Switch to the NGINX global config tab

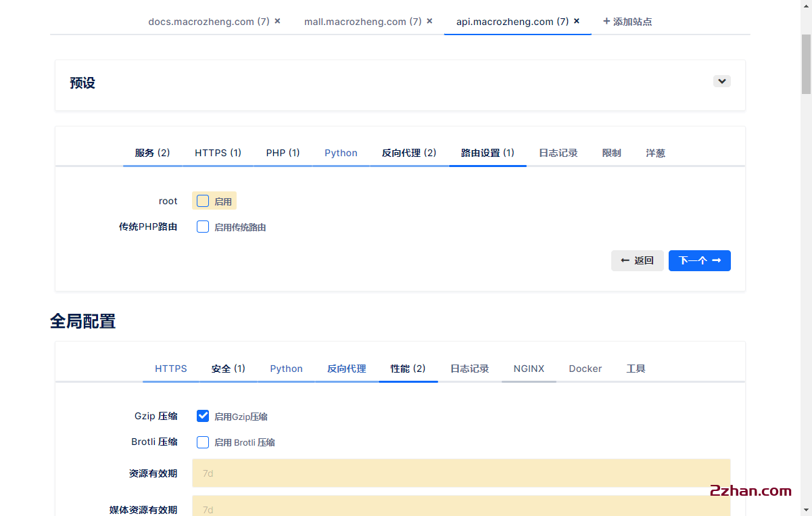click(x=528, y=369)
